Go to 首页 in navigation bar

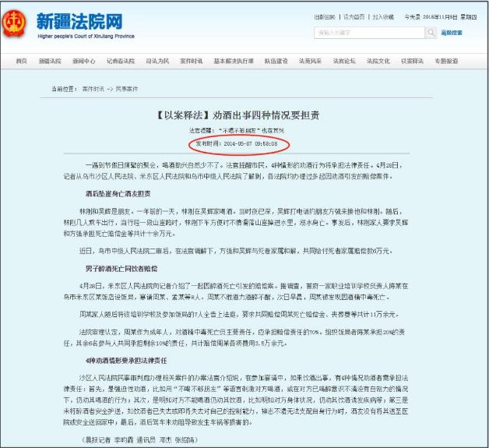point(22,61)
